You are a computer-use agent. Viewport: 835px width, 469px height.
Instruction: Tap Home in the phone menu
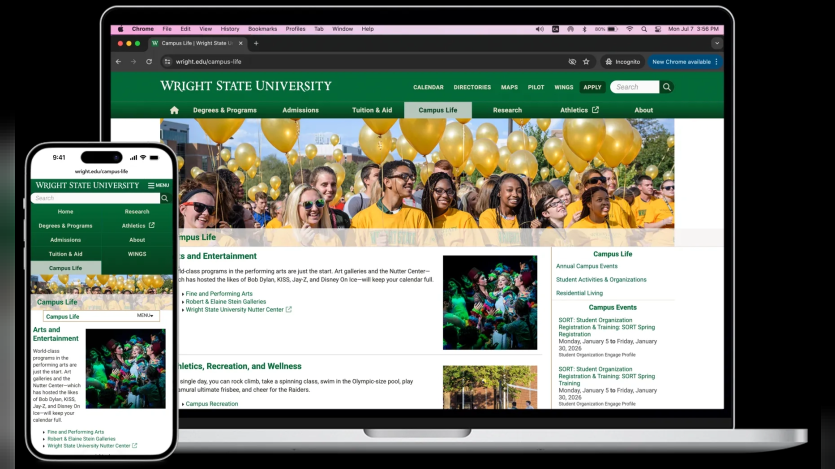[66, 211]
